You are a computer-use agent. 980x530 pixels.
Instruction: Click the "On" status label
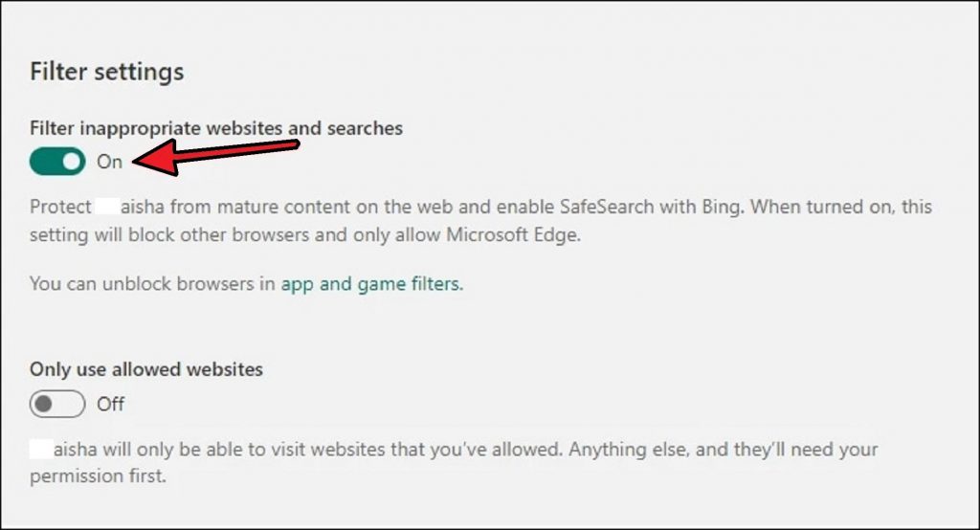click(x=110, y=162)
